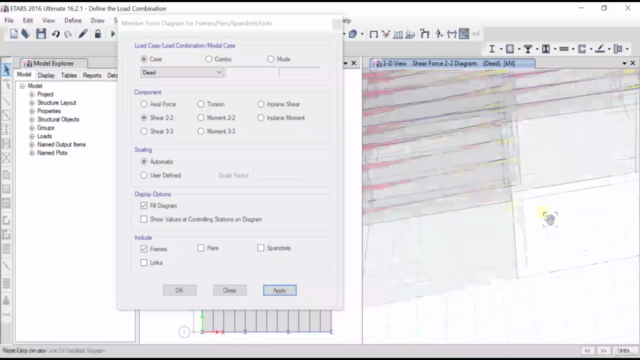Click the shell section square icon
Screen dimensions: 640x360
click(x=510, y=49)
